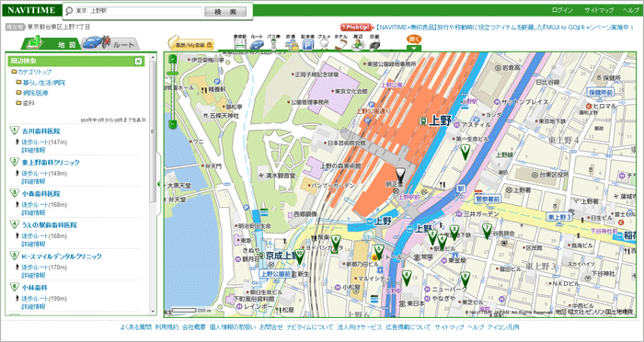The width and height of the screenshot is (644, 342).
Task: Show traffic congestion information icon
Action: coord(291,42)
